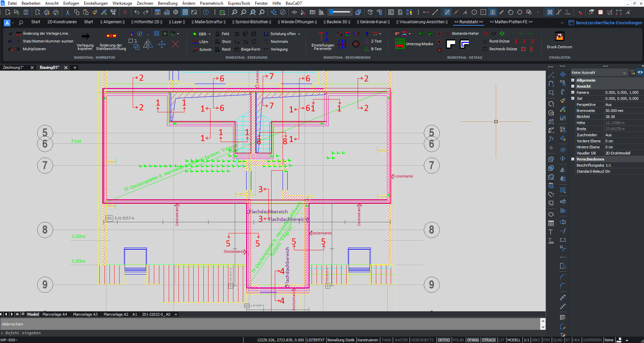Open the DBR dropdown arrow
This screenshot has height=343, width=644.
210,34
